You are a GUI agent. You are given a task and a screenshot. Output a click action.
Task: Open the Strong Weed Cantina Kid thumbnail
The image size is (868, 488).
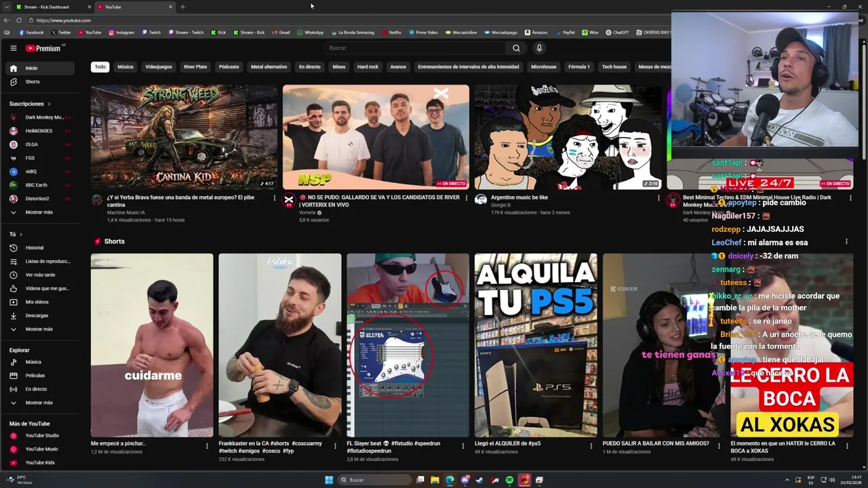click(184, 137)
